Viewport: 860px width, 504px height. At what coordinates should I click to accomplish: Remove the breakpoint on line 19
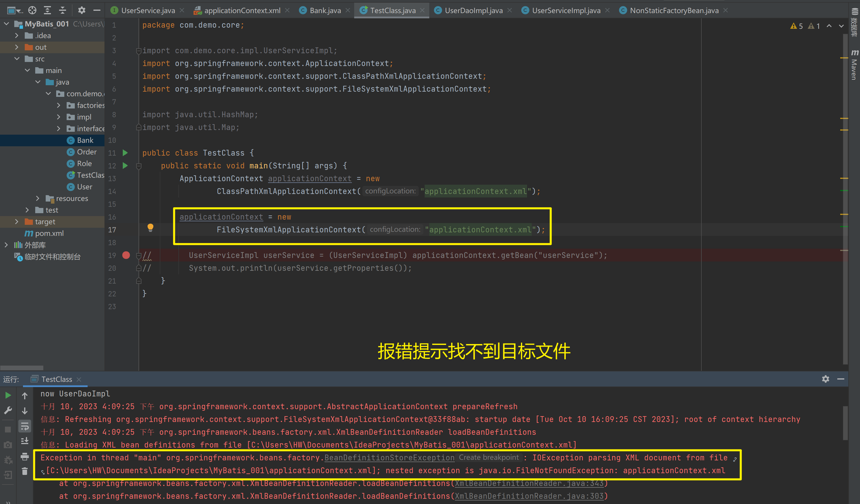tap(126, 255)
